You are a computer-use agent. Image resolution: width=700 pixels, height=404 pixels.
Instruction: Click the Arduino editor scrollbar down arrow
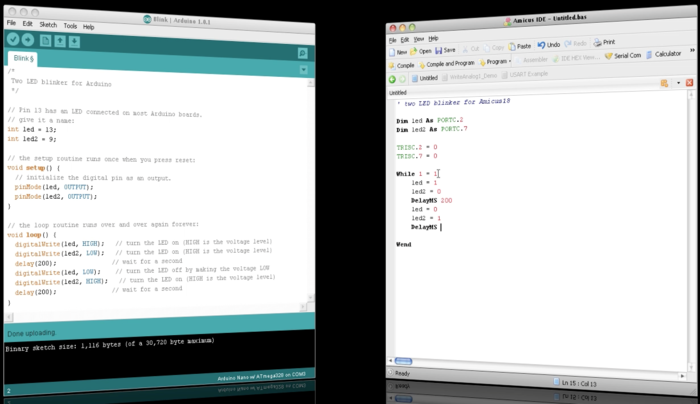(311, 298)
